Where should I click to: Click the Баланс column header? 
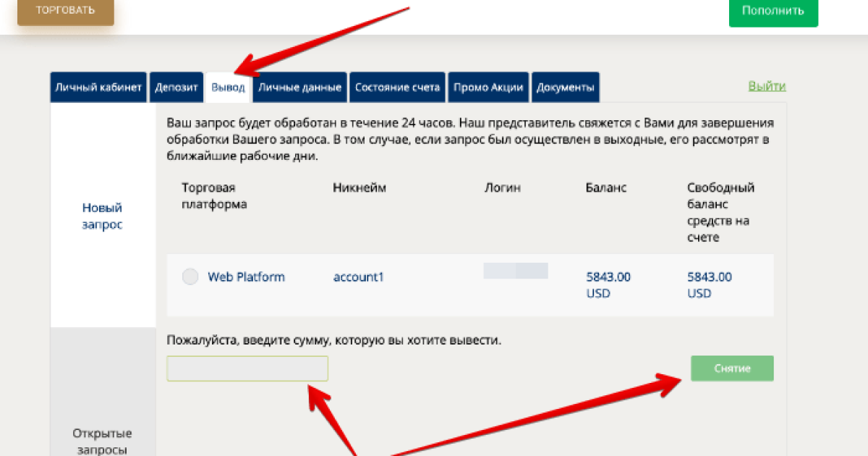click(606, 188)
